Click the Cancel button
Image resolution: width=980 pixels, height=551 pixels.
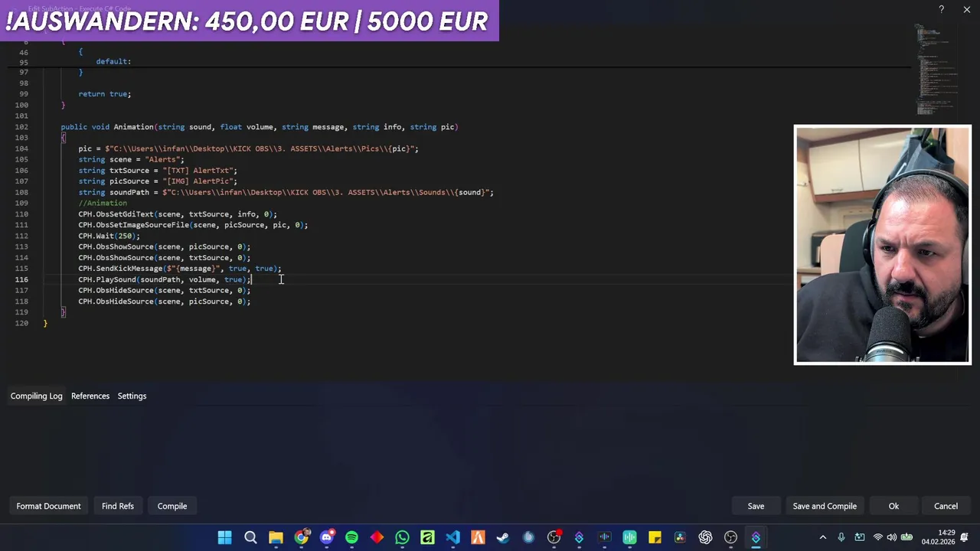(x=946, y=506)
